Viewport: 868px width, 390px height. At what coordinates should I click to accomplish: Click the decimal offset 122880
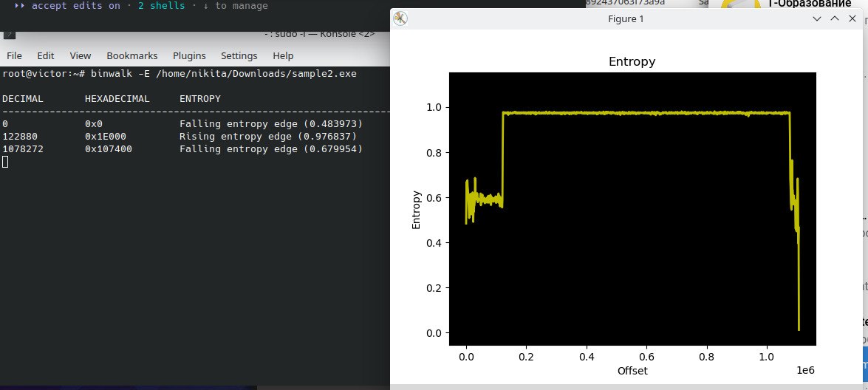(x=20, y=136)
